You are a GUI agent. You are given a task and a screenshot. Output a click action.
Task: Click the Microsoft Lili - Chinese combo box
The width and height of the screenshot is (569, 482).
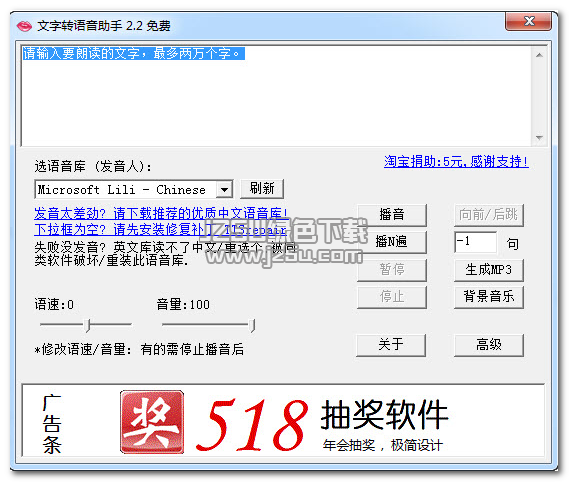[134, 189]
